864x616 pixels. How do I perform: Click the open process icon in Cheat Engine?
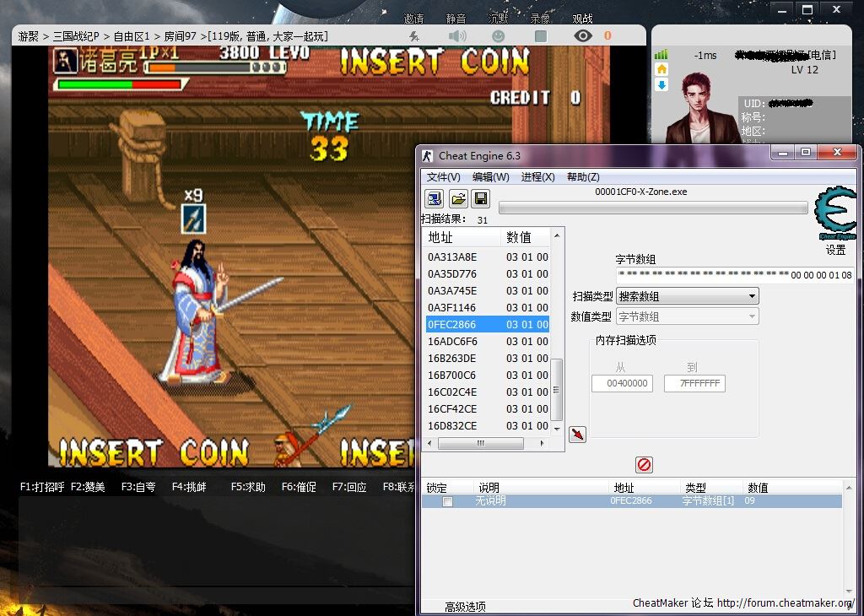434,199
